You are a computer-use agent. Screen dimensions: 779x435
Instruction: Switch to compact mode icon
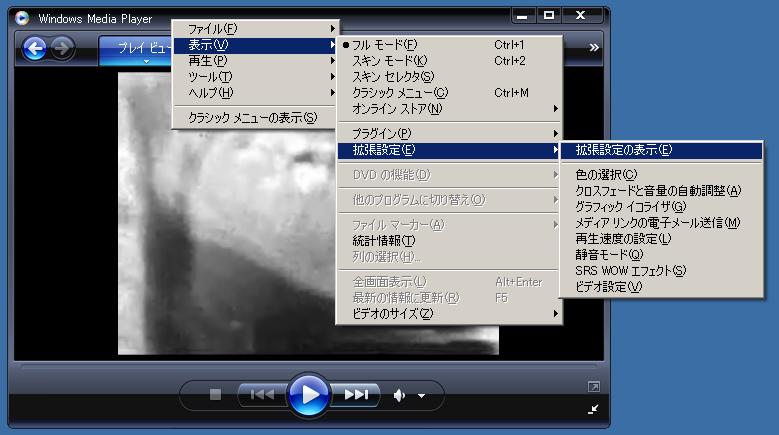[x=593, y=409]
